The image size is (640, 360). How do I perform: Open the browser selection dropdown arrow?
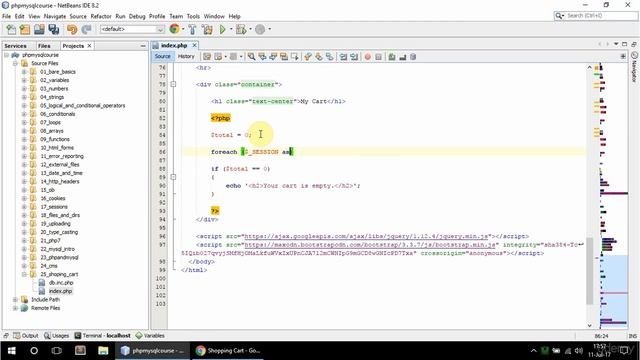[182, 29]
